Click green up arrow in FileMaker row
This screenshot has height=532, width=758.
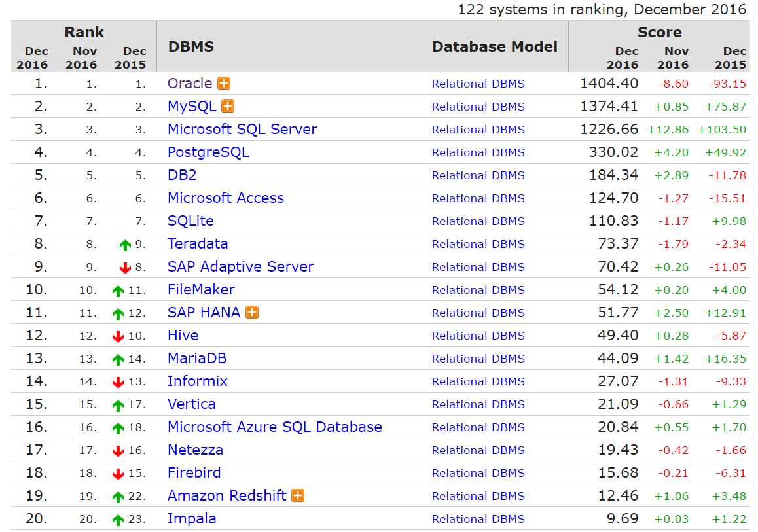(118, 291)
